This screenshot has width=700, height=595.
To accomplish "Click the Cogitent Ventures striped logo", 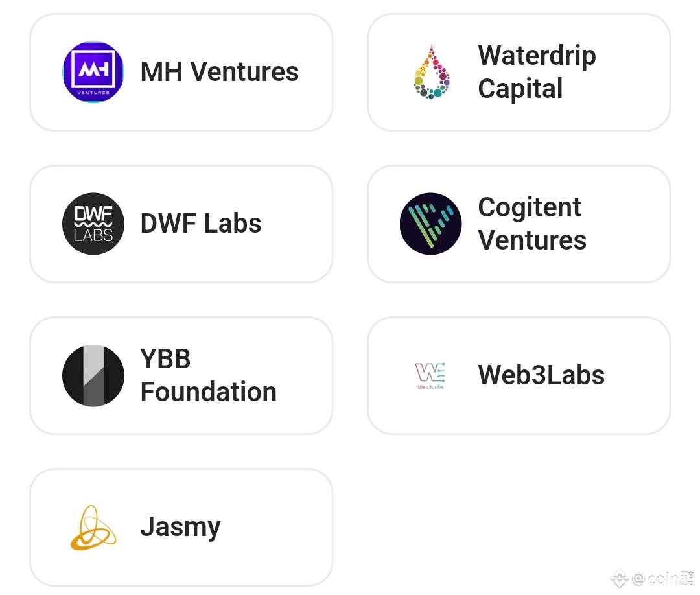I will (431, 224).
